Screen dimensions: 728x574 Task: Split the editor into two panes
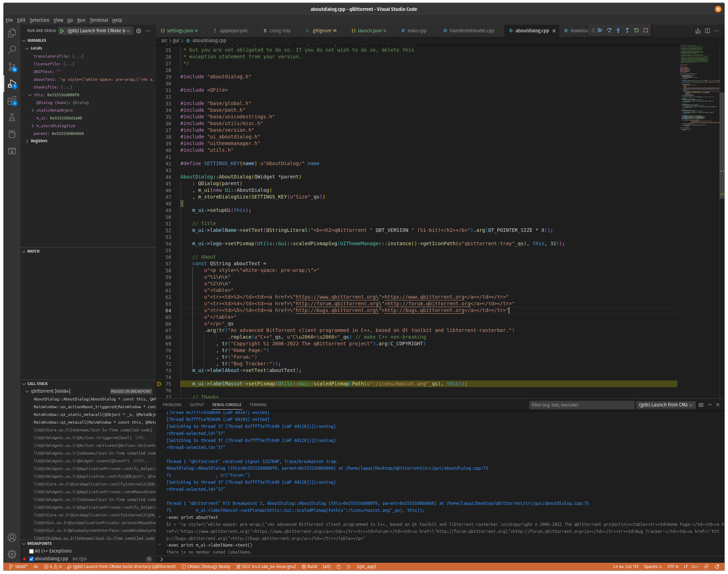(707, 31)
